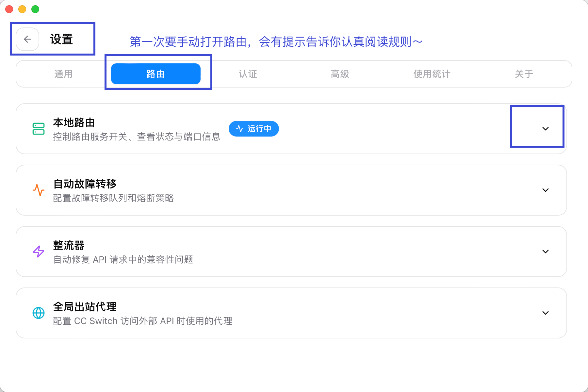
Task: Click the 设置 page title
Action: click(x=61, y=39)
